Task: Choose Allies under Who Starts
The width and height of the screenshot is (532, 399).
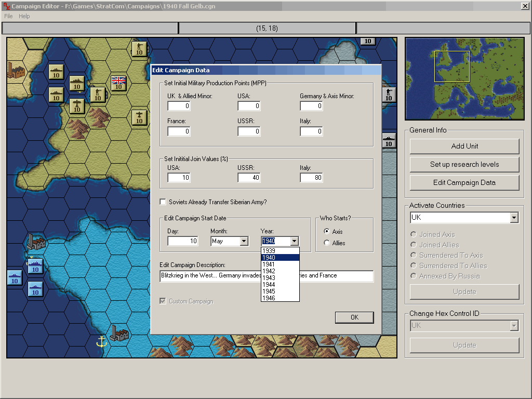Action: [x=326, y=243]
